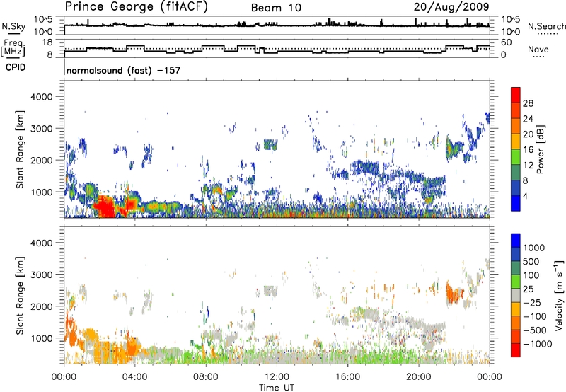Pick the red bottom segment of Velocity colorbar
This screenshot has width=566, height=392.
click(516, 350)
